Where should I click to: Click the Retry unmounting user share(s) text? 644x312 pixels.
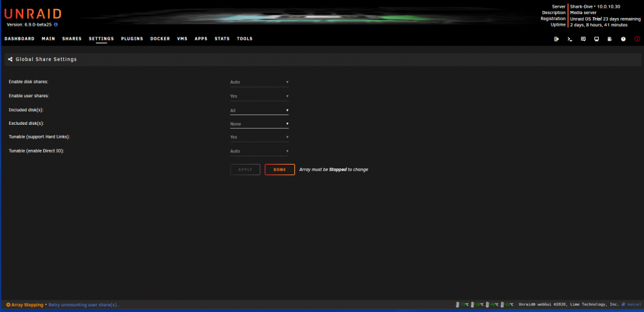tap(84, 305)
